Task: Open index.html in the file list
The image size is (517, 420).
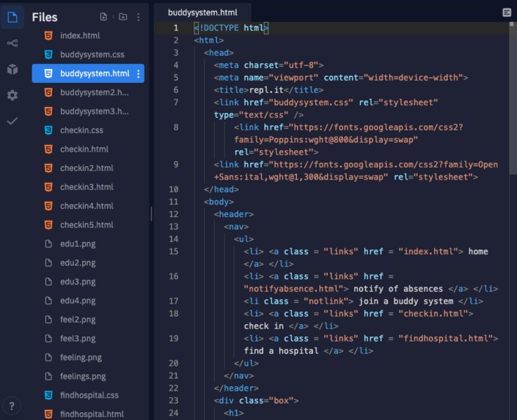Action: pos(88,36)
